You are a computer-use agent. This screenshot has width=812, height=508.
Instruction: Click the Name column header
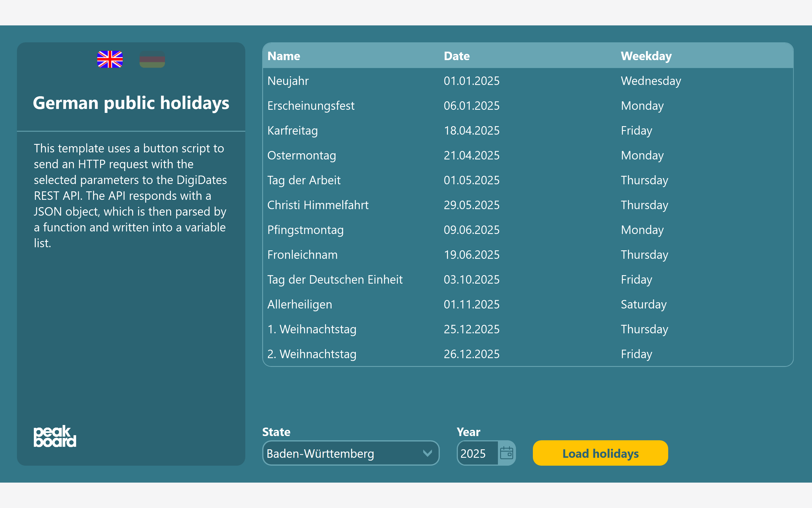pos(284,56)
